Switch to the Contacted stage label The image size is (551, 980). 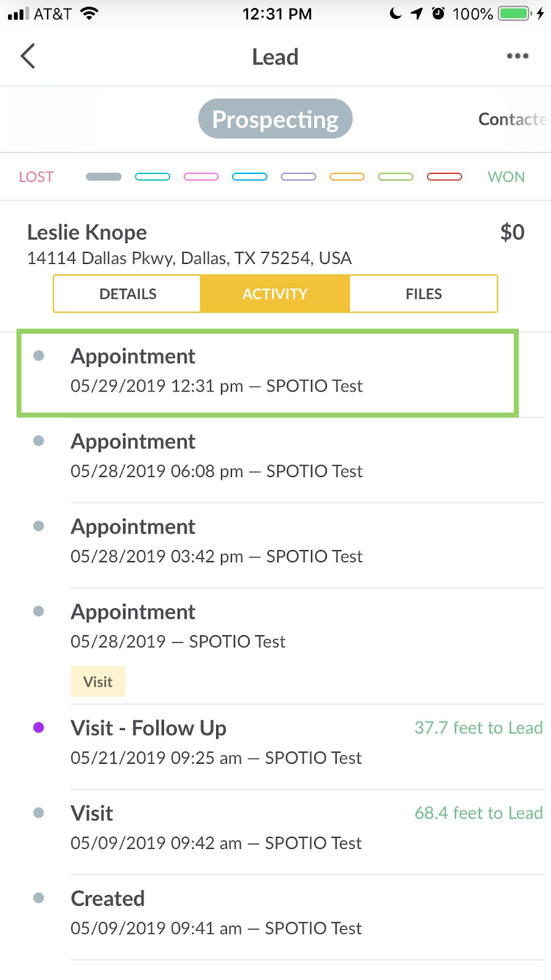point(512,119)
